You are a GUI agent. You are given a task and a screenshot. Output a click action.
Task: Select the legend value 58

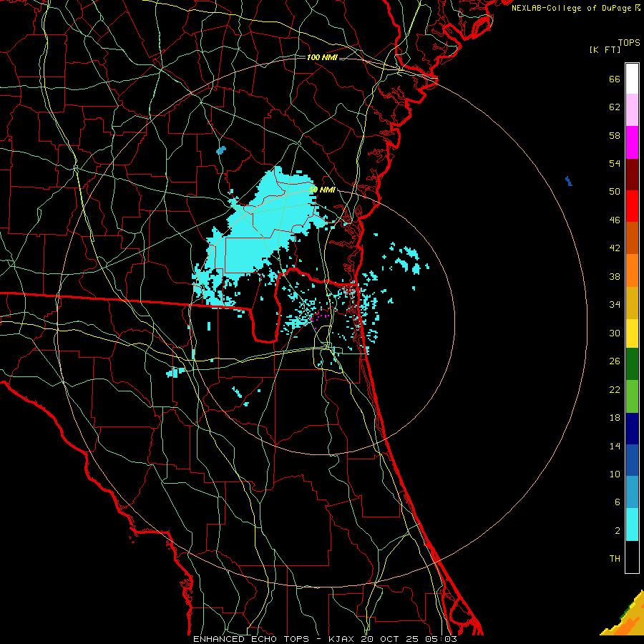tap(615, 135)
